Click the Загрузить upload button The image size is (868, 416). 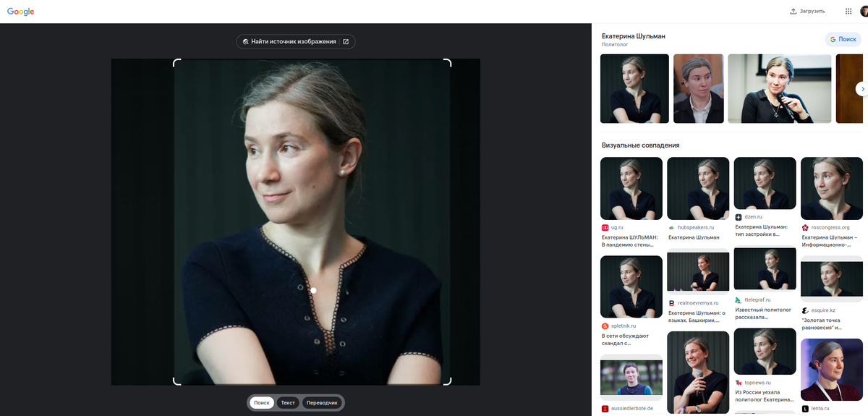pos(808,11)
